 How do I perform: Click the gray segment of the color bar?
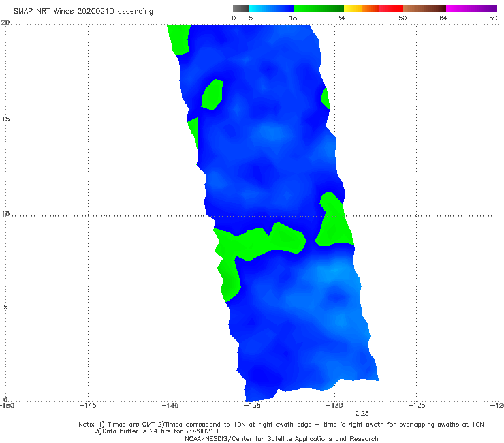click(241, 8)
